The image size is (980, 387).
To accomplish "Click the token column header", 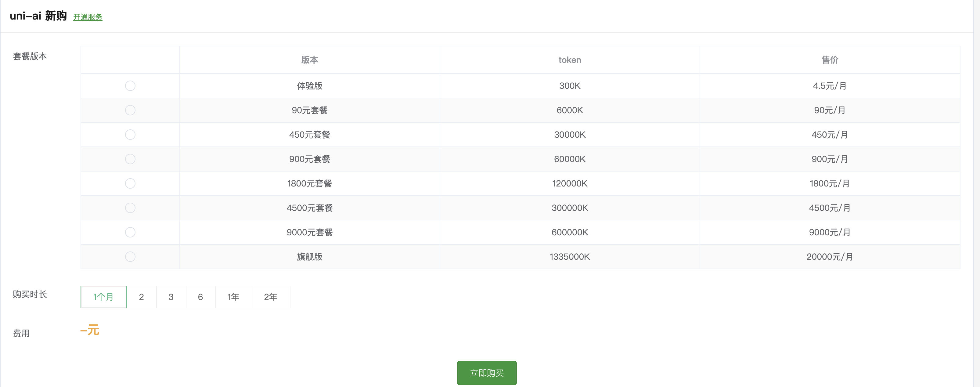I will point(570,60).
